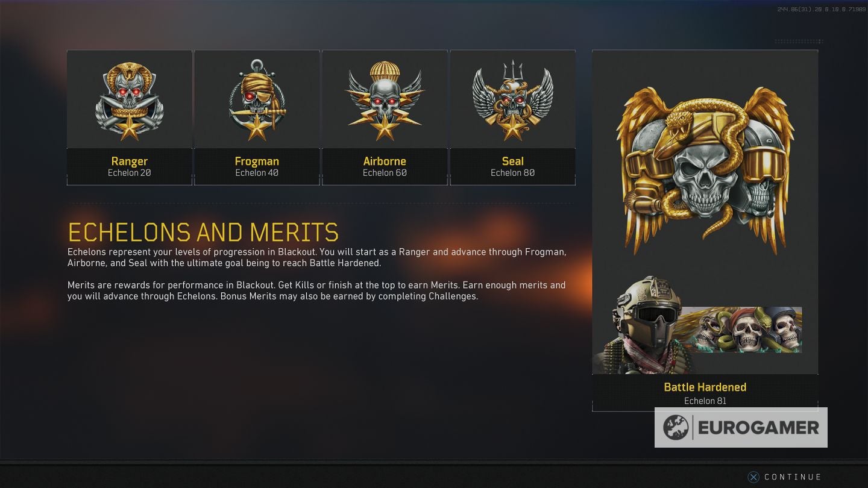Click the Battle Hardened Echelon 81 label
This screenshot has height=488, width=868.
point(705,393)
